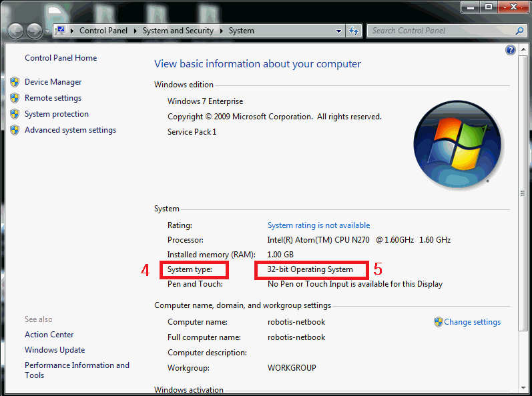The width and height of the screenshot is (532, 396).
Task: Click the help question mark icon
Action: (x=511, y=50)
